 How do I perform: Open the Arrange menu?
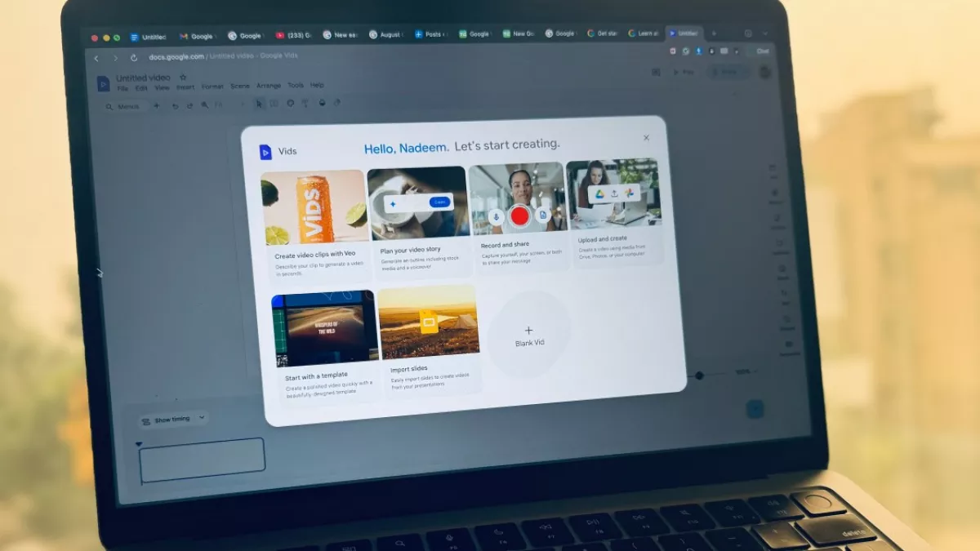[x=268, y=86]
